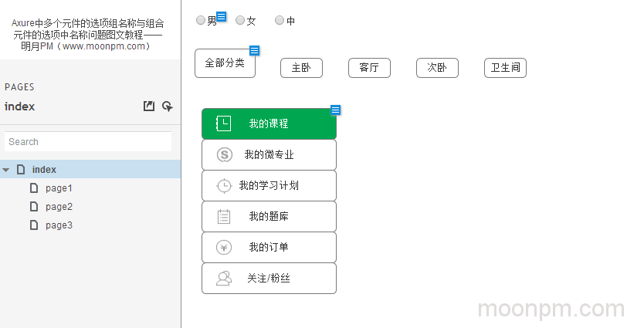Click the 主卧 button

click(x=301, y=68)
